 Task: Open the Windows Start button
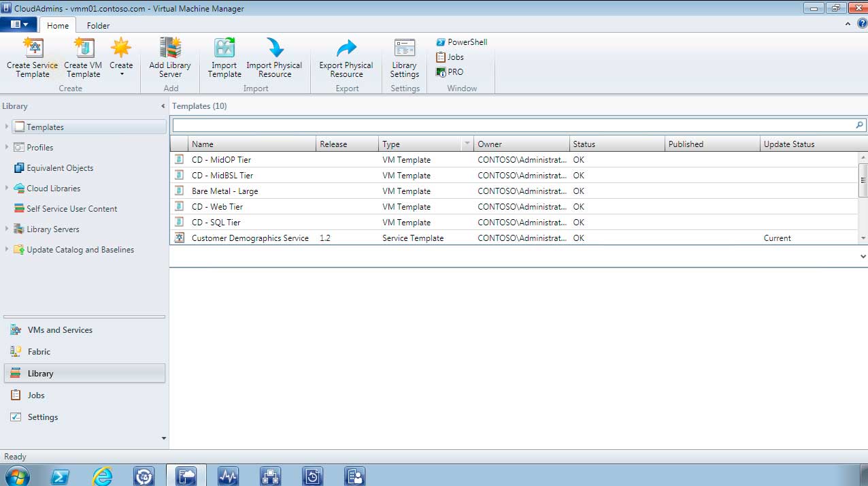[x=17, y=476]
